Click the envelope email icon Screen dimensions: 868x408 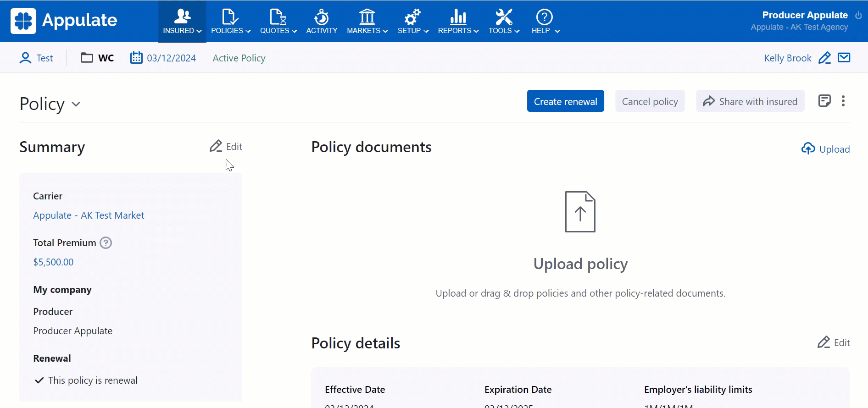pos(844,58)
